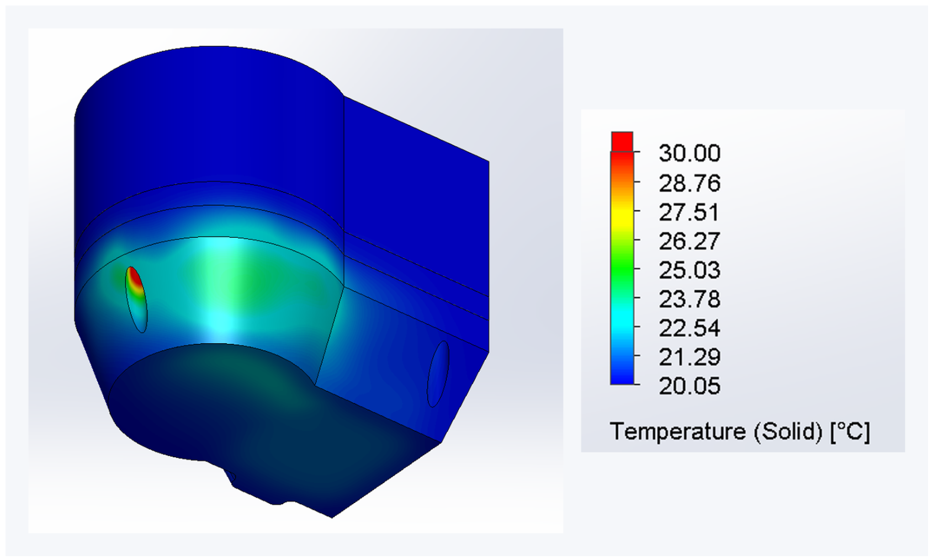
Task: Click the 23.78 legend value
Action: point(690,300)
